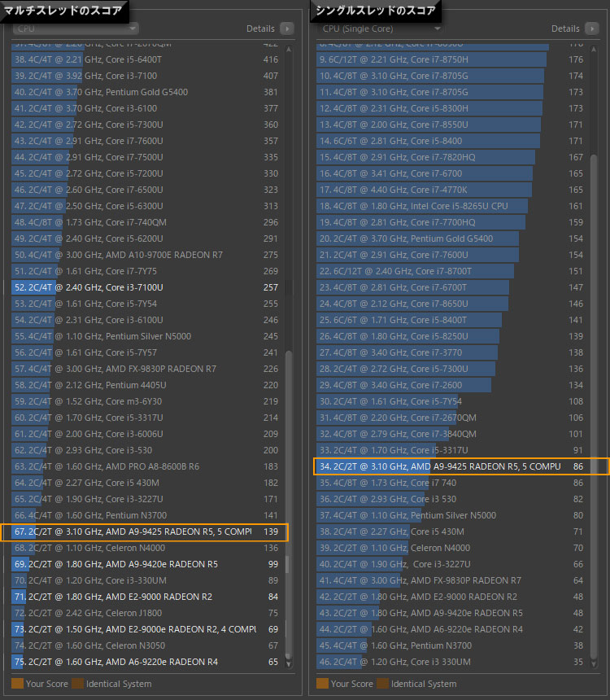Click left panel's orange Your Score swatch

point(17,684)
